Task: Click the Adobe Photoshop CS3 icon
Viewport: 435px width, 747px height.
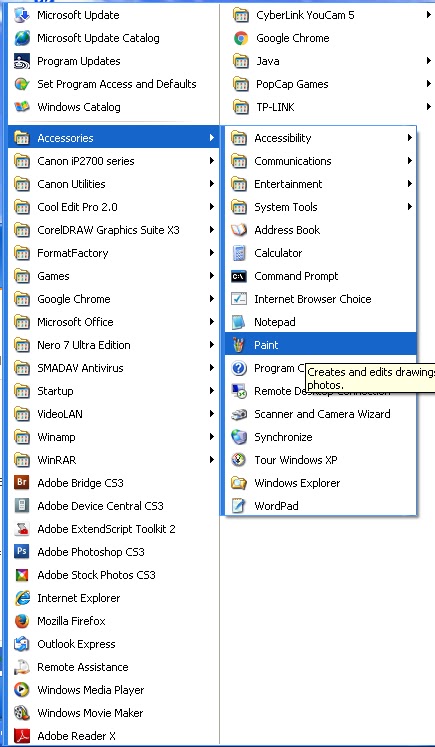Action: (x=22, y=552)
